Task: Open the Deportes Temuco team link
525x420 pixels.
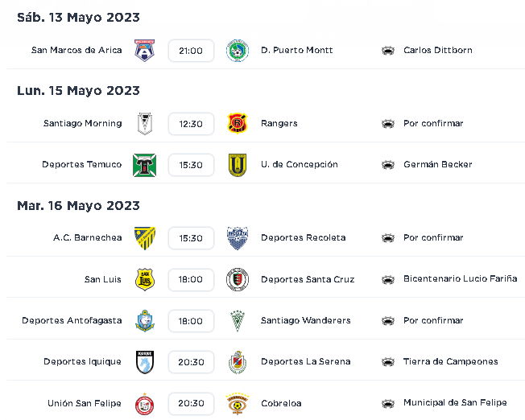Action: [81, 164]
